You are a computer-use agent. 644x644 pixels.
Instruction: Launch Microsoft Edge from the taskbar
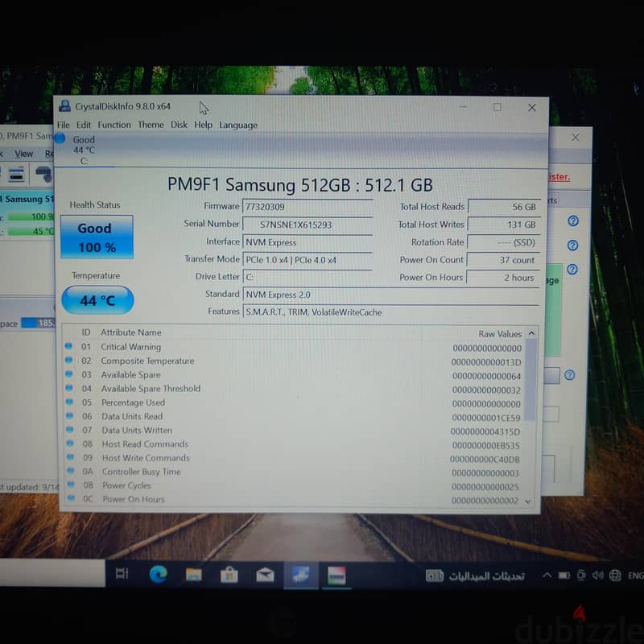click(x=158, y=574)
